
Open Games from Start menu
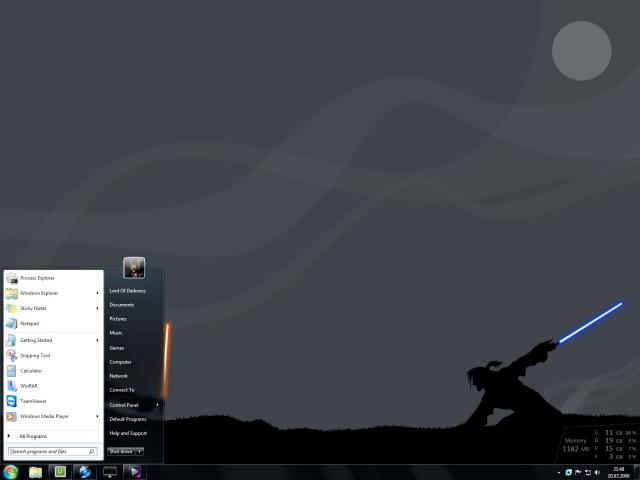[x=117, y=348]
